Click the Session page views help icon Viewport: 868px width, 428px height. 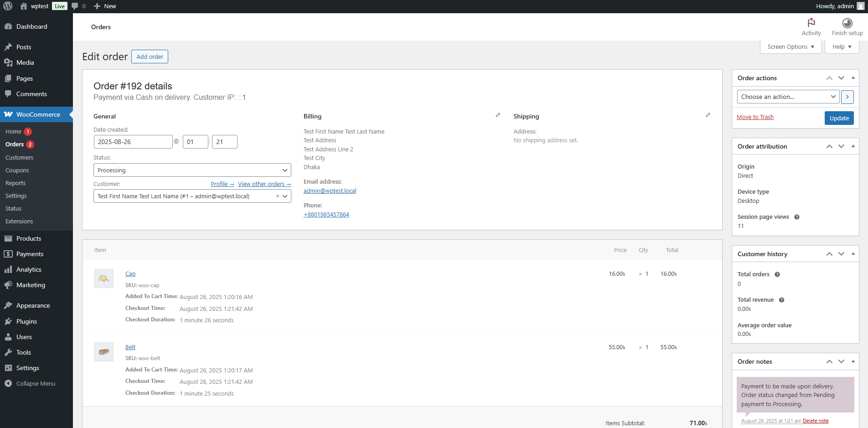click(x=797, y=217)
